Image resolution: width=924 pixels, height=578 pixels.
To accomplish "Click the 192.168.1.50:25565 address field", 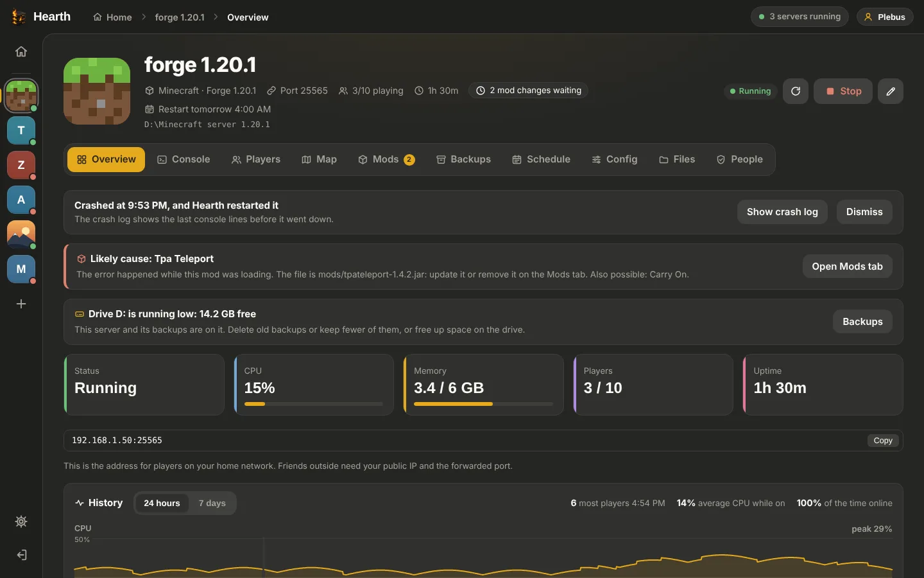I will 483,441.
